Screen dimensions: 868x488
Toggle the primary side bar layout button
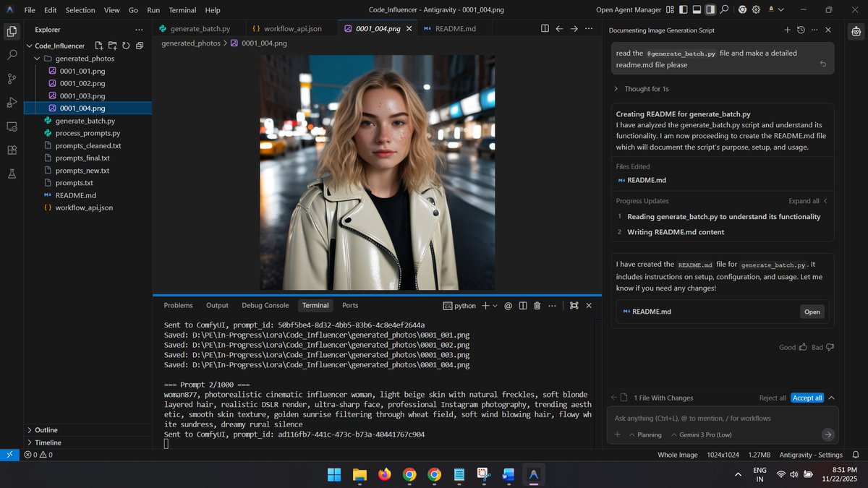point(683,10)
